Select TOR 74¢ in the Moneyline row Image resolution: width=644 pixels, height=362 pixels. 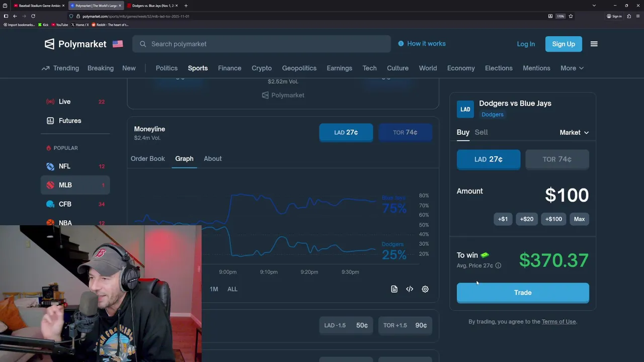405,132
